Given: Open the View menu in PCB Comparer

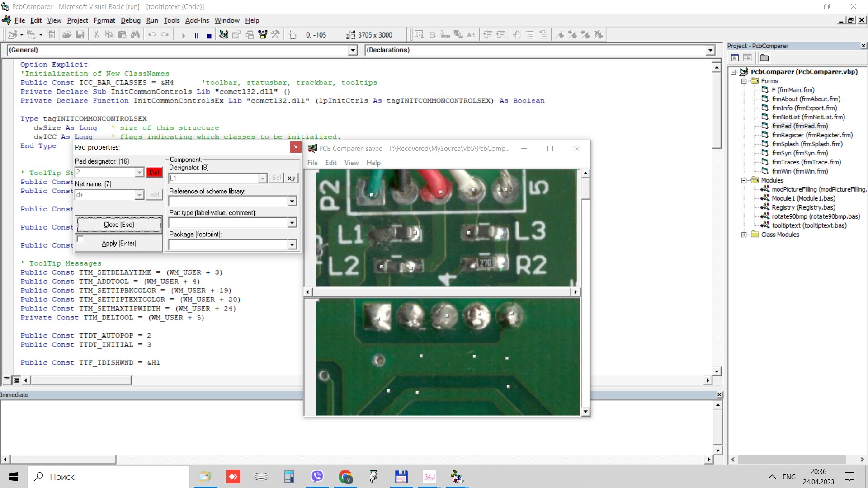Looking at the screenshot, I should pos(351,163).
